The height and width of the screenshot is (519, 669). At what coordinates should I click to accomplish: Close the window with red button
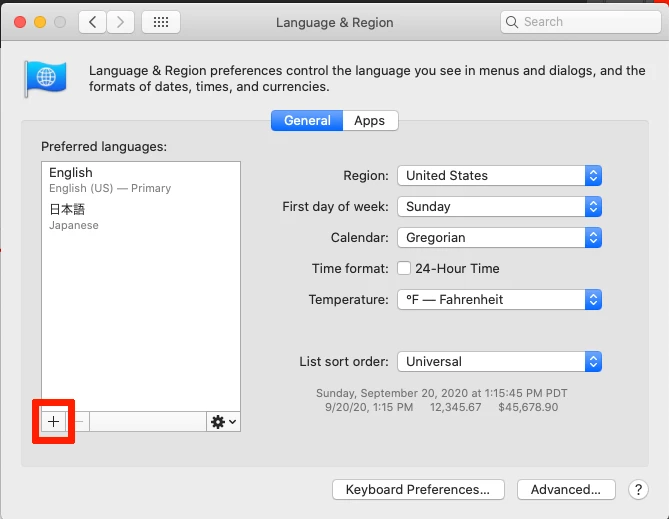click(20, 22)
